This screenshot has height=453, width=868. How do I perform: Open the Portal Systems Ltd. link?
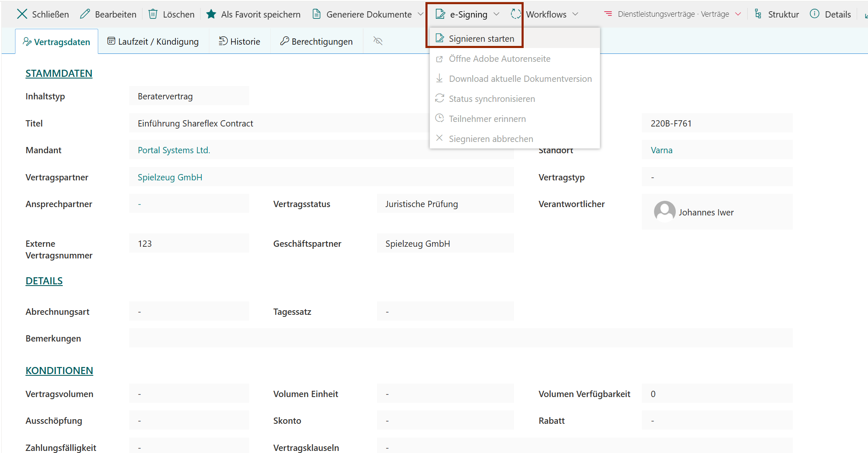pos(174,150)
